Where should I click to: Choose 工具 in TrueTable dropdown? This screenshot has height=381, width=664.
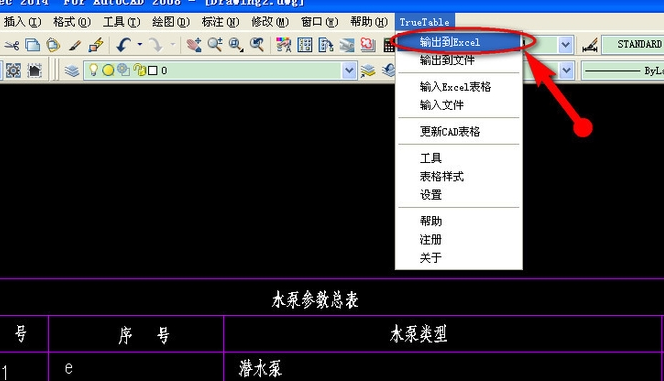[x=459, y=158]
